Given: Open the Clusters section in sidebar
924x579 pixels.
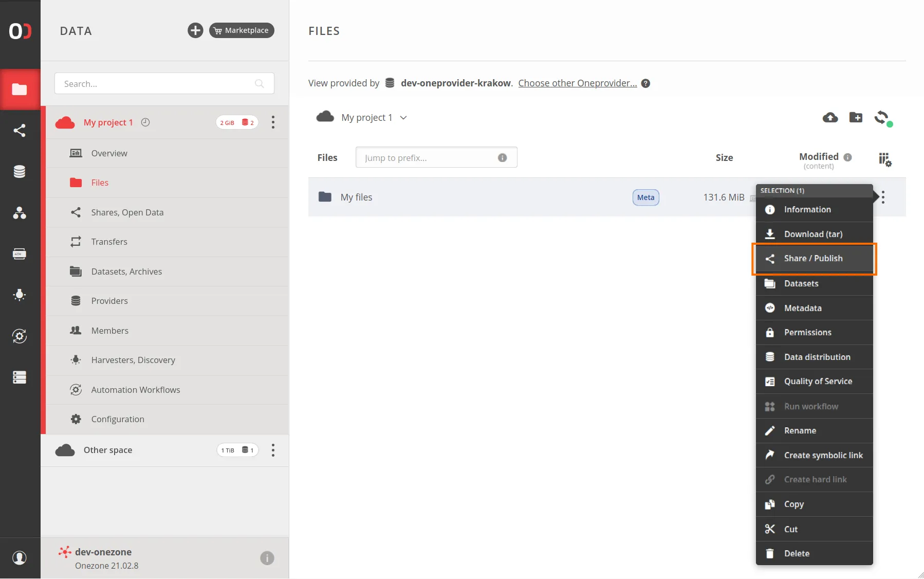Looking at the screenshot, I should 20,377.
